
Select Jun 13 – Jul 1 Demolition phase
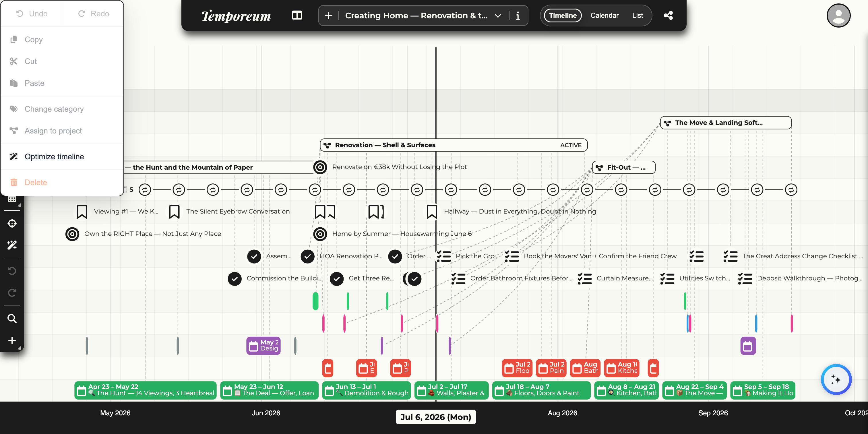click(x=366, y=390)
